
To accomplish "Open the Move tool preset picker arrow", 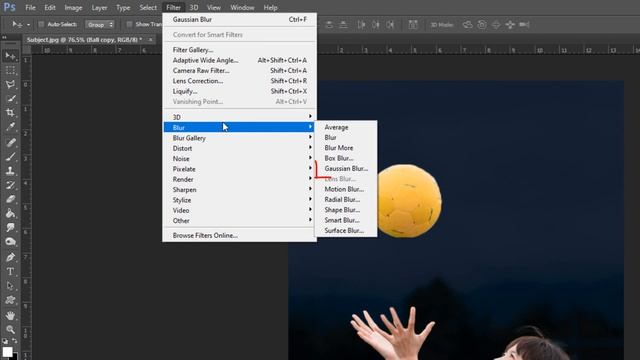I will pyautogui.click(x=28, y=25).
